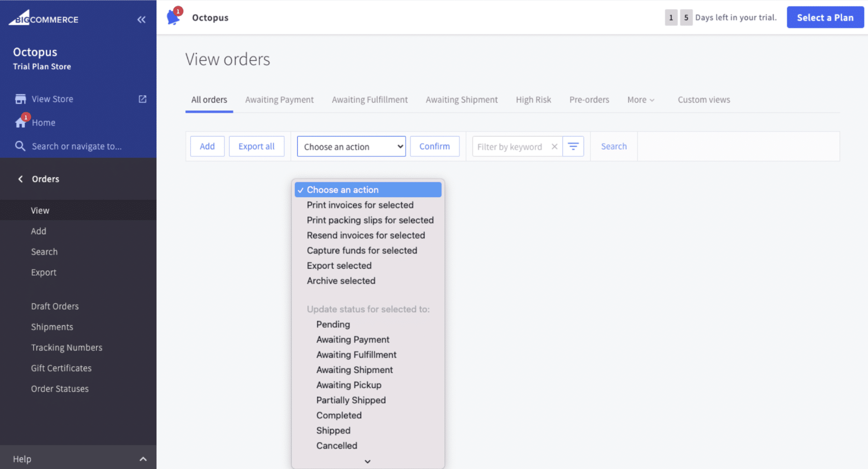Click the search magnifier icon in sidebar
Screen dimensions: 868x469
pyautogui.click(x=20, y=146)
